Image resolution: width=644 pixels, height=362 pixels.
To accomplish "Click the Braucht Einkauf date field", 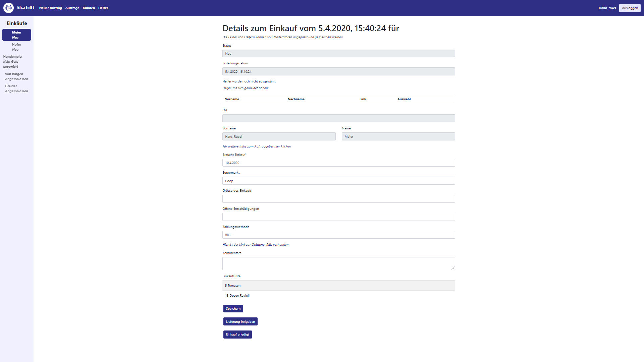I will pos(338,163).
